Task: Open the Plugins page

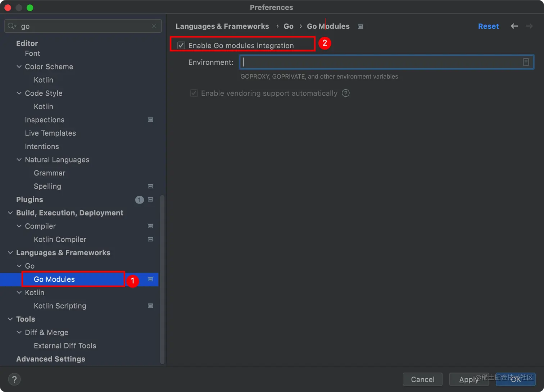Action: (x=30, y=200)
